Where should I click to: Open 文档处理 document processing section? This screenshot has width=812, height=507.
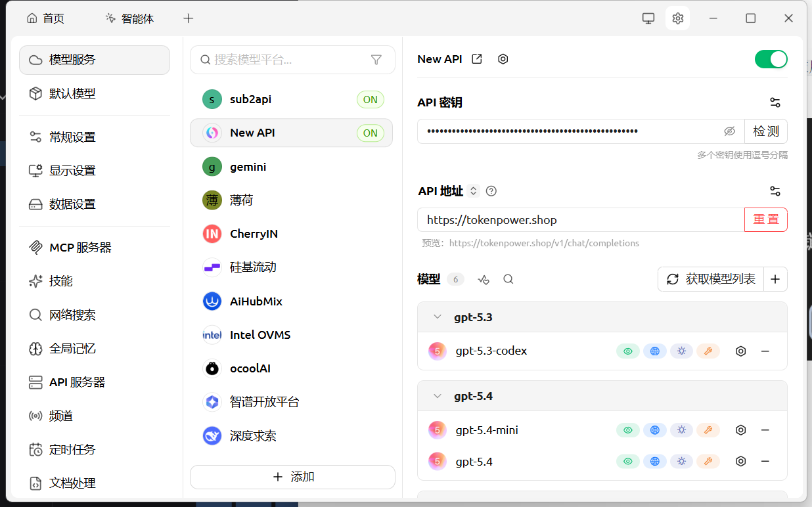95,483
